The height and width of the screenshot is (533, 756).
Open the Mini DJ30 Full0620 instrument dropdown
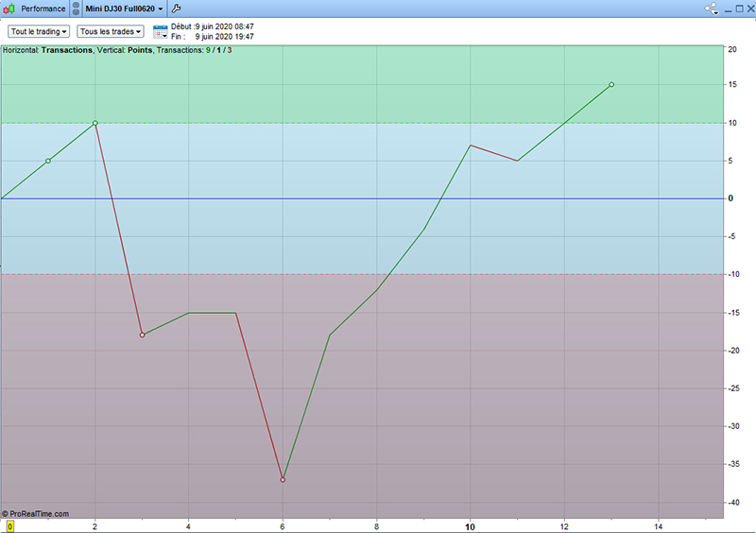(x=124, y=9)
